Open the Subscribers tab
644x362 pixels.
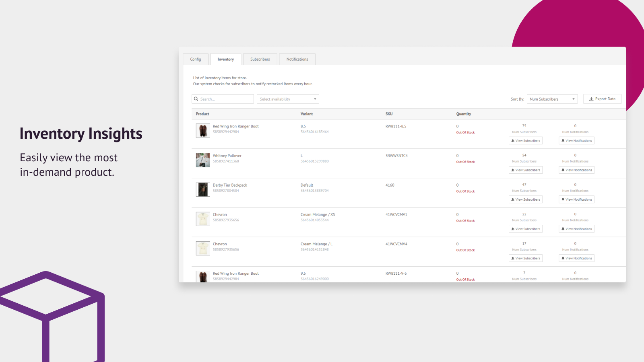point(260,59)
